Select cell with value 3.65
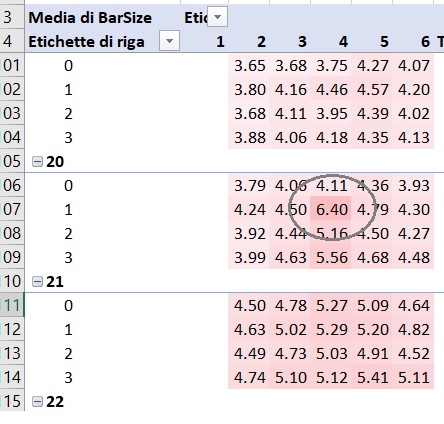 pyautogui.click(x=249, y=65)
